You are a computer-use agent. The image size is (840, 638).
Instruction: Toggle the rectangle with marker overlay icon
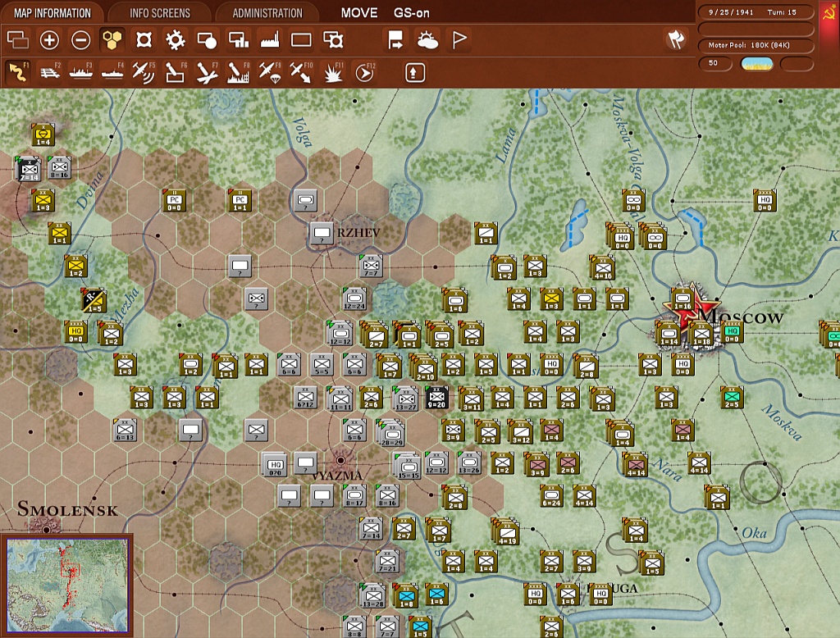333,39
